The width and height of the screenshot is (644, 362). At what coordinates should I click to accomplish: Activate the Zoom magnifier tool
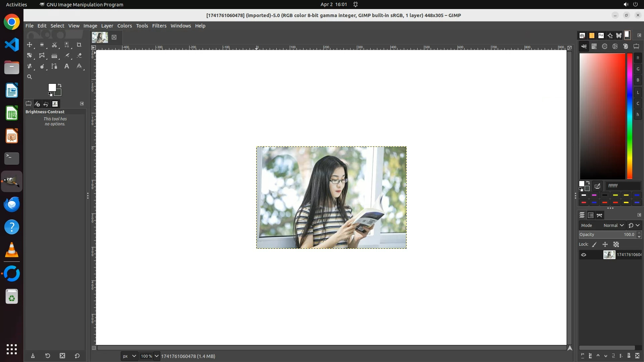tap(30, 77)
